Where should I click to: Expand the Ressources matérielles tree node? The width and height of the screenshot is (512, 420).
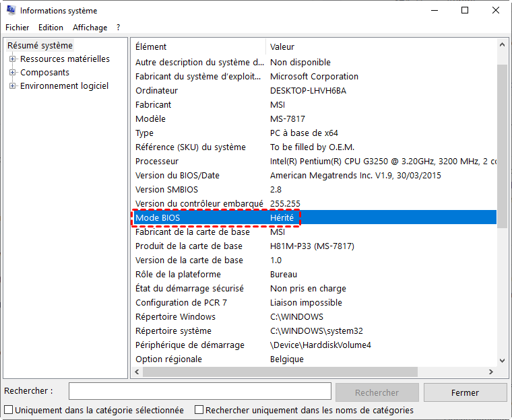click(12, 59)
